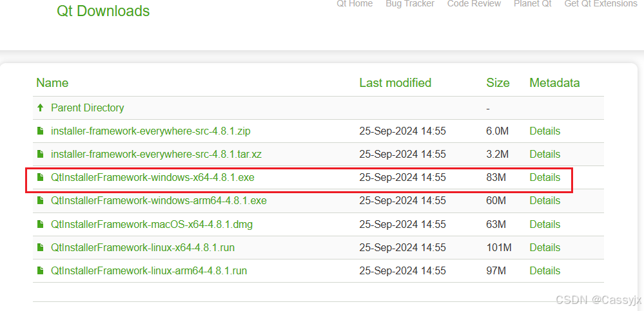Viewport: 644px width, 311px height.
Task: Click the Metadata column header
Action: 554,83
